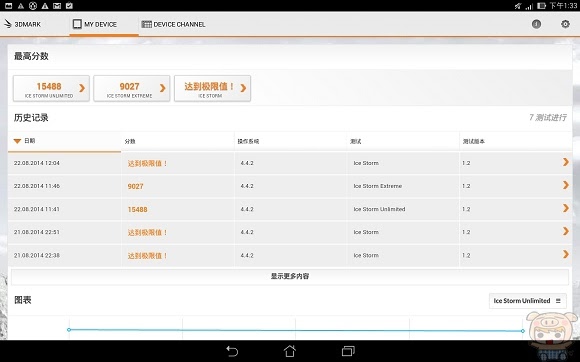Select the 9027 score in history

[135, 186]
